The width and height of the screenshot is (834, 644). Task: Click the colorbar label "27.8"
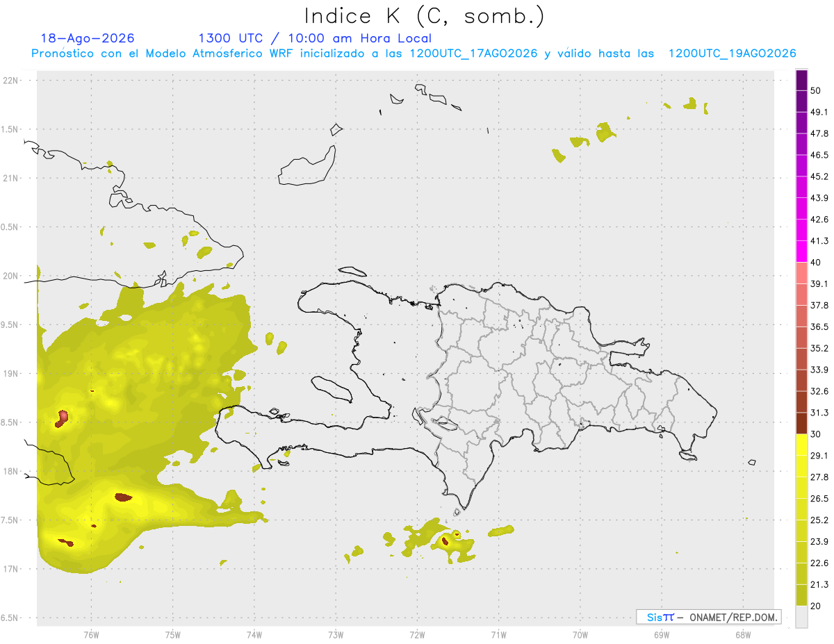[819, 478]
